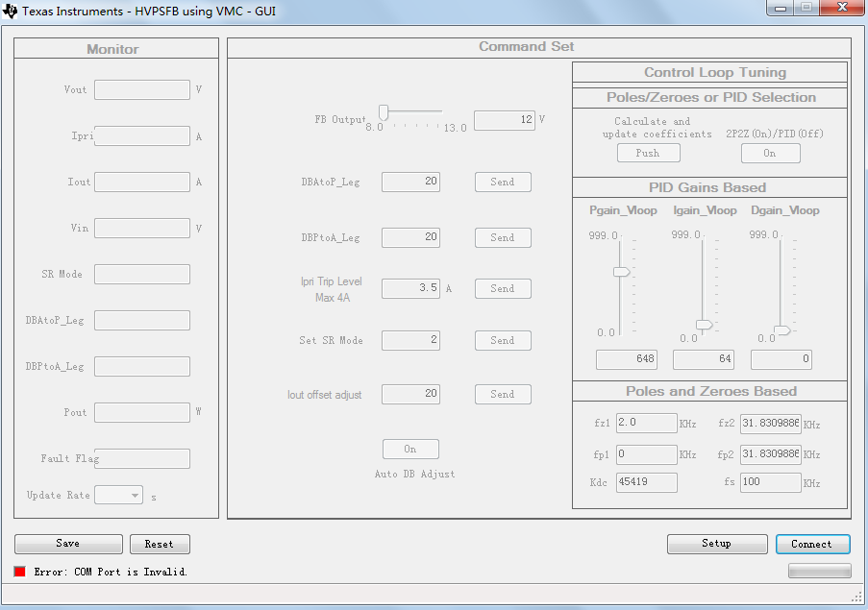Click the 'Monitor' panel title

(112, 49)
